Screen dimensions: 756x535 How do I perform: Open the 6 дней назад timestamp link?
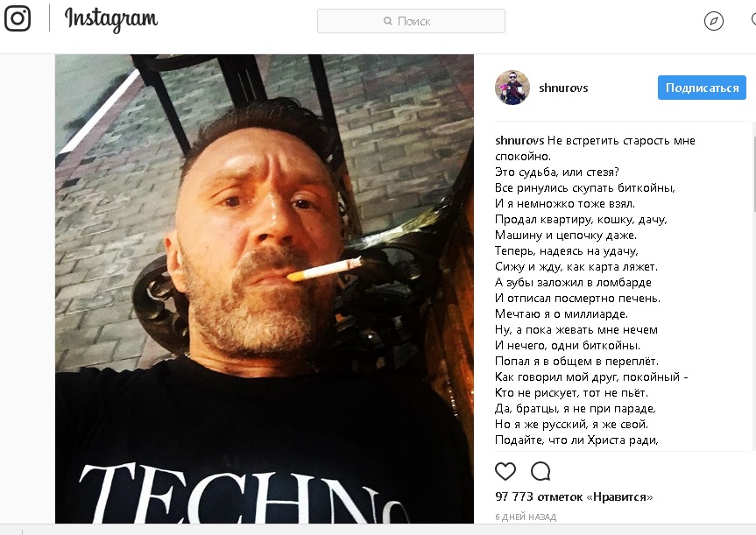point(526,517)
